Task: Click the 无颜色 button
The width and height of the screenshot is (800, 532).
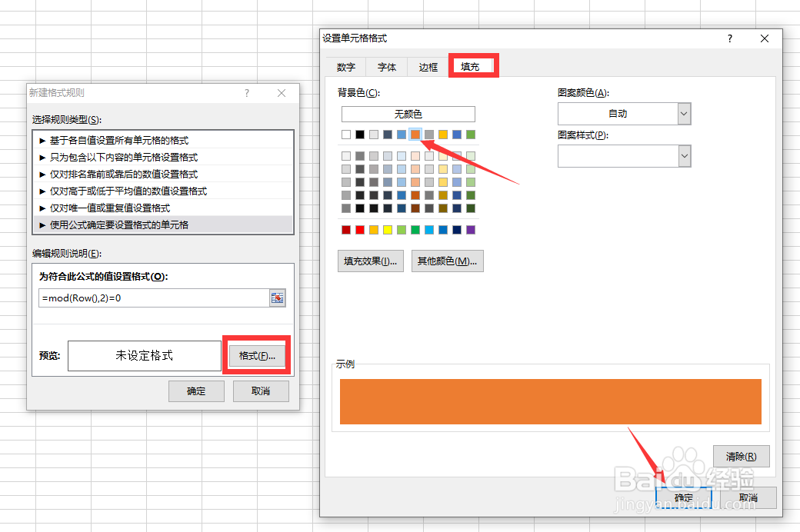Action: (407, 114)
